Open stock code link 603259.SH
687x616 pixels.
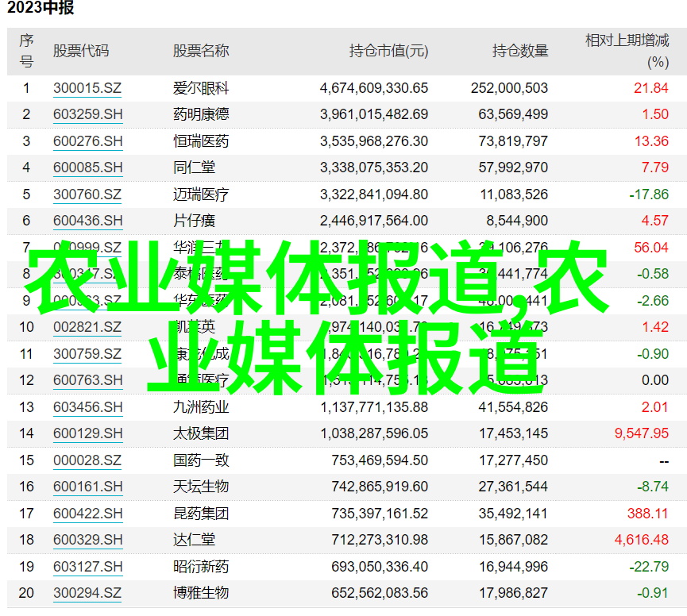[x=87, y=114]
